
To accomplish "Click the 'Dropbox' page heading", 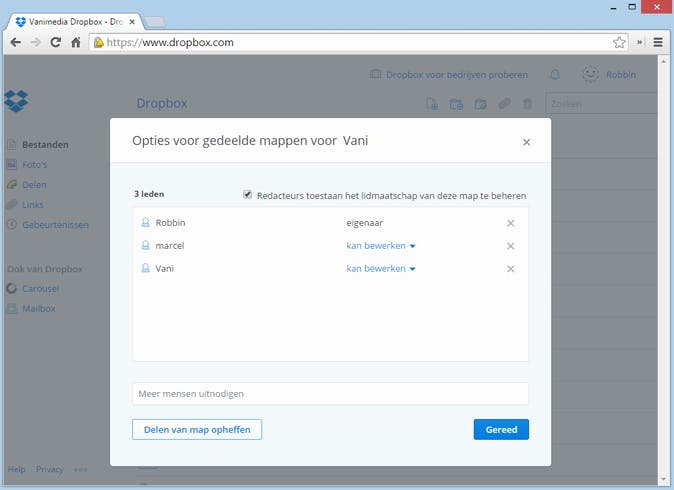I will pyautogui.click(x=162, y=104).
